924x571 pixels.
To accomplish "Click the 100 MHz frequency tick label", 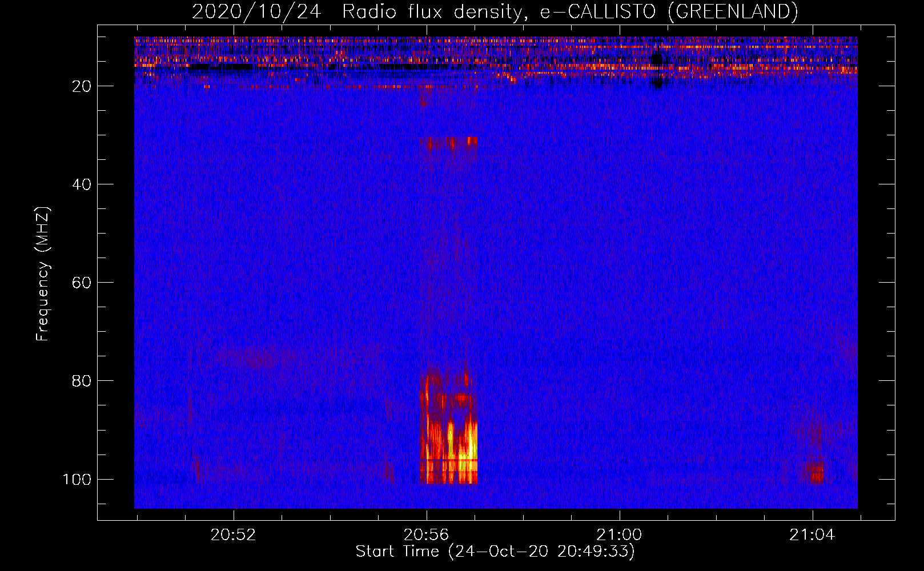I will tap(77, 479).
